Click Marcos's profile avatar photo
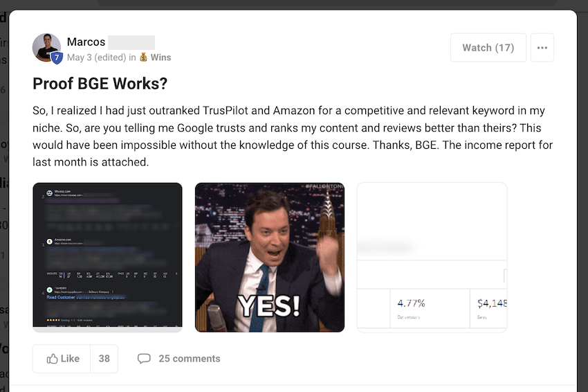Viewport: 588px width, 392px height. 46,48
